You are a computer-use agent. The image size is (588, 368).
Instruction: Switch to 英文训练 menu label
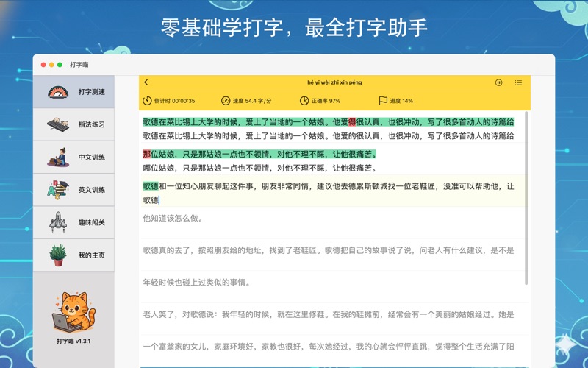pos(91,190)
